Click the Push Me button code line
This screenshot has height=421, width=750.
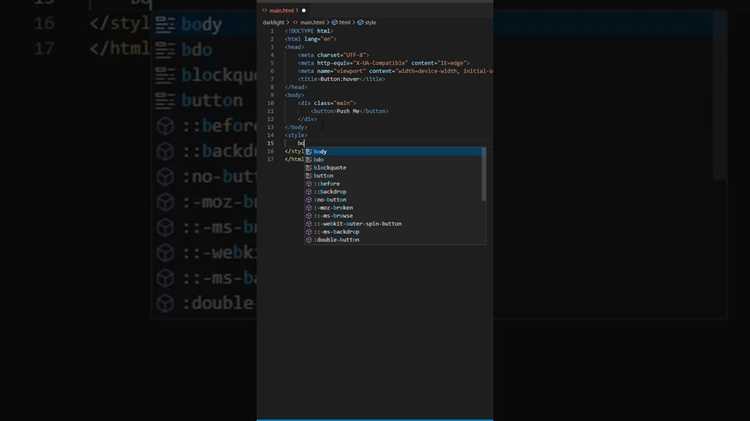coord(350,111)
